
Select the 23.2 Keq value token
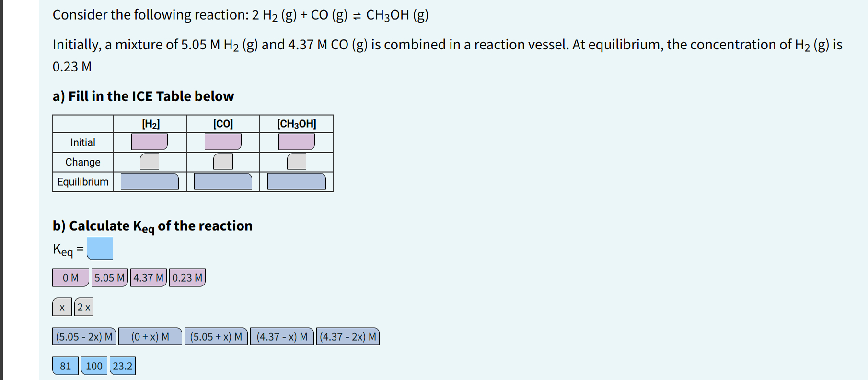[x=123, y=366]
